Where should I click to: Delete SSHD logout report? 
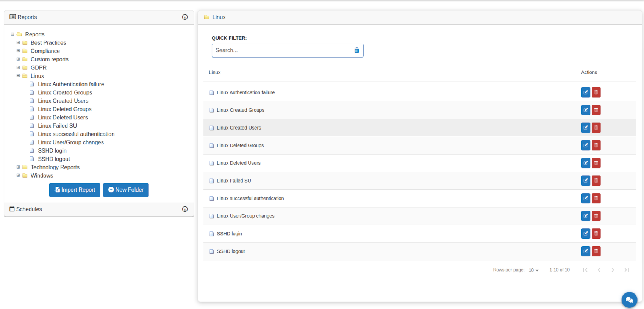(x=596, y=251)
